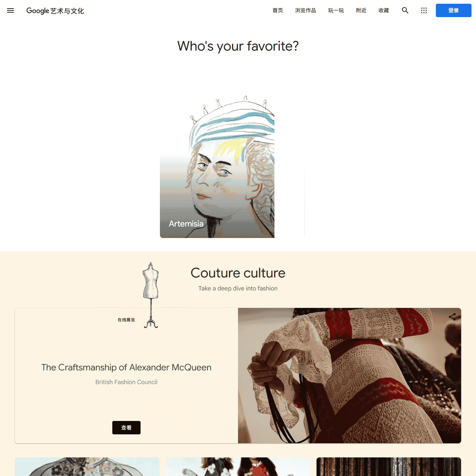Open the hamburger main menu
Image resolution: width=476 pixels, height=476 pixels.
[x=10, y=10]
